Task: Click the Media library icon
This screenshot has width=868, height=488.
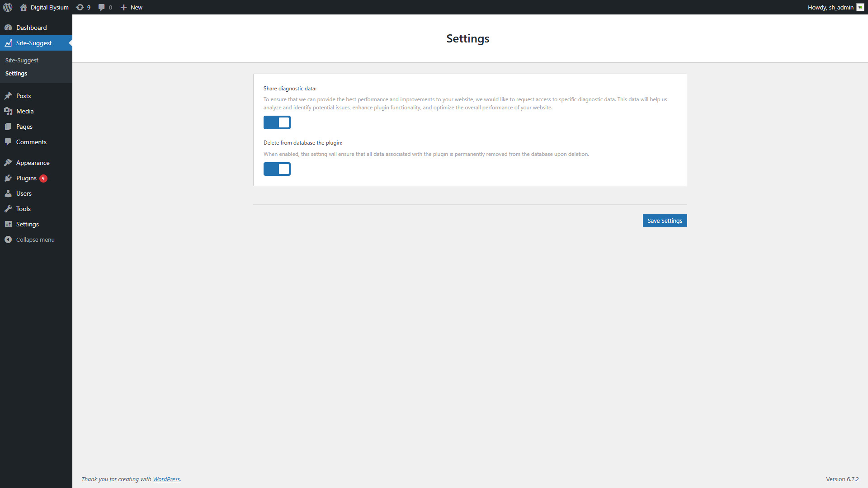Action: tap(8, 111)
